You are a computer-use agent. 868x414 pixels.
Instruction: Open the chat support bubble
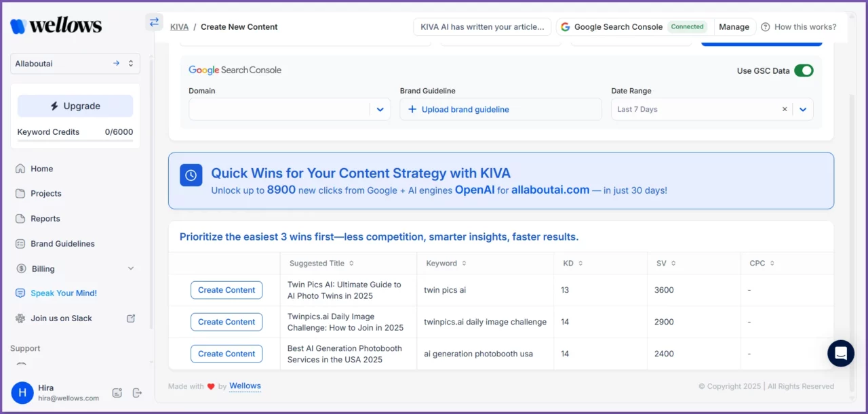tap(841, 353)
